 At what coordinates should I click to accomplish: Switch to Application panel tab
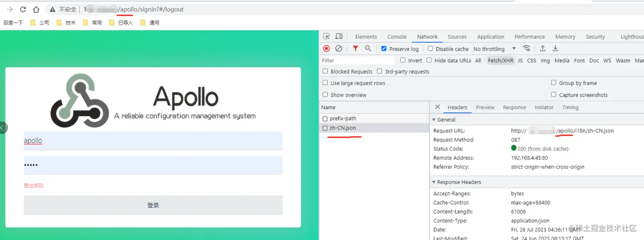(x=491, y=37)
